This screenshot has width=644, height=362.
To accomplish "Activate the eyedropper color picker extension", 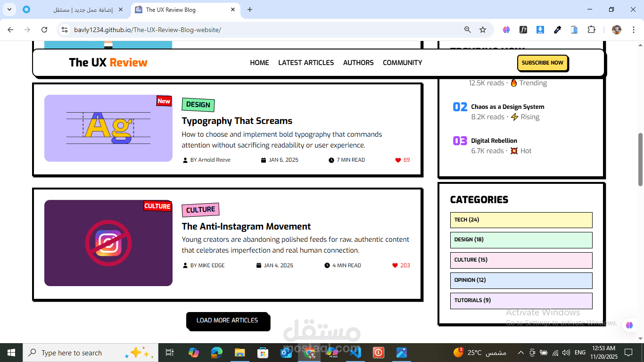I will click(557, 30).
